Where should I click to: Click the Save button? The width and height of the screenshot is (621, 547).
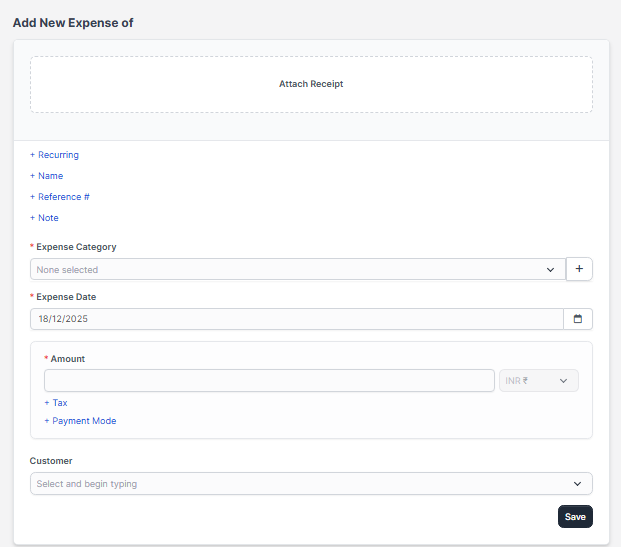(x=575, y=517)
